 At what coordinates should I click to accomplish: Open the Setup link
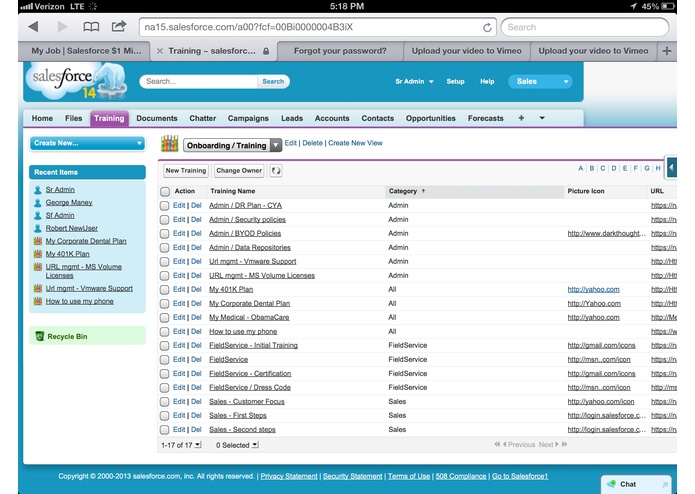point(455,82)
